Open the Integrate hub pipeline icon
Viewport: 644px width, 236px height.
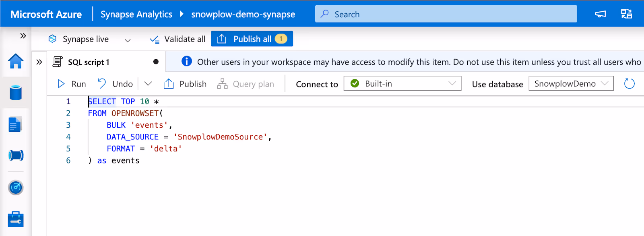click(16, 155)
